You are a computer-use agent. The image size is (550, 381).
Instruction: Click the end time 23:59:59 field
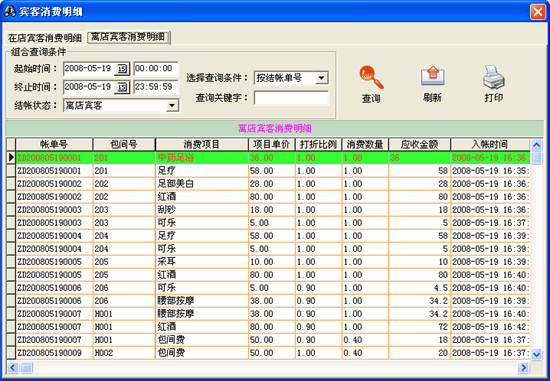click(156, 87)
